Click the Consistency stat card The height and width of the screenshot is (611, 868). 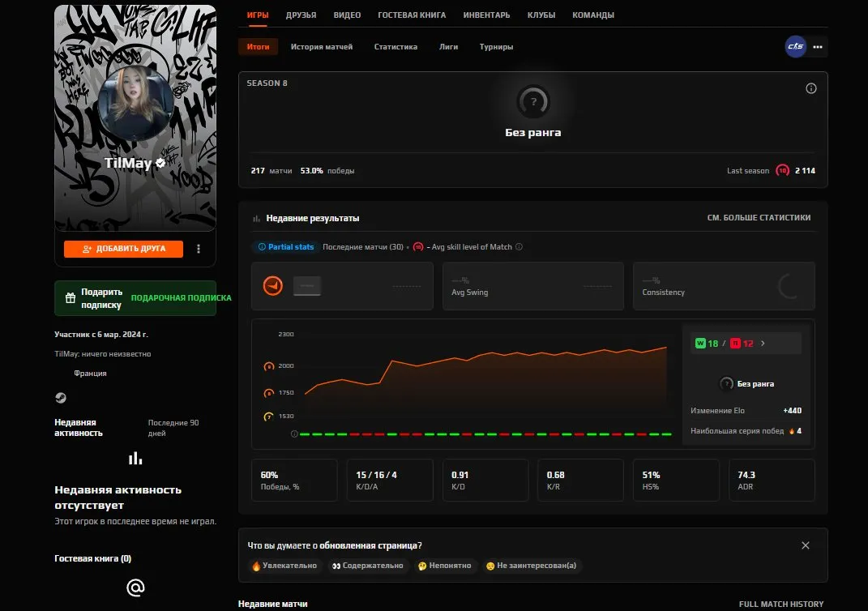click(x=724, y=286)
